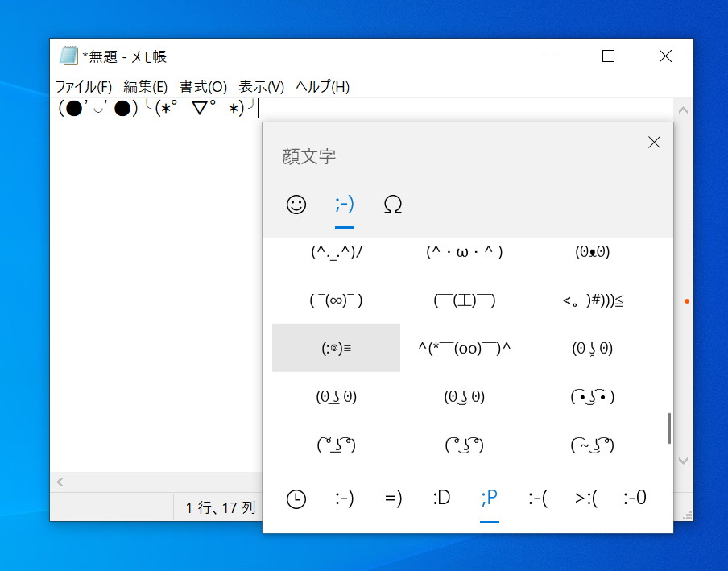
Task: Close the 顔文字 panel
Action: (x=654, y=142)
